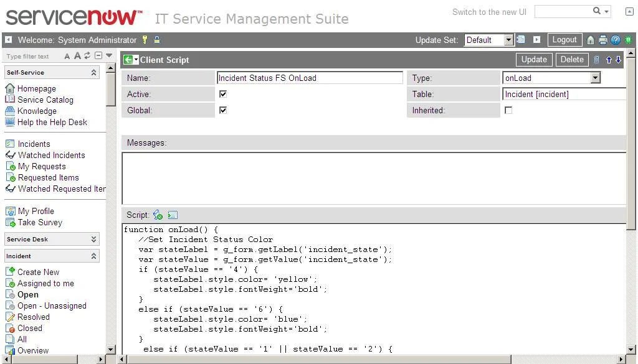Image resolution: width=638 pixels, height=364 pixels.
Task: Collapse the banner with top-right arrow box
Action: click(x=629, y=11)
